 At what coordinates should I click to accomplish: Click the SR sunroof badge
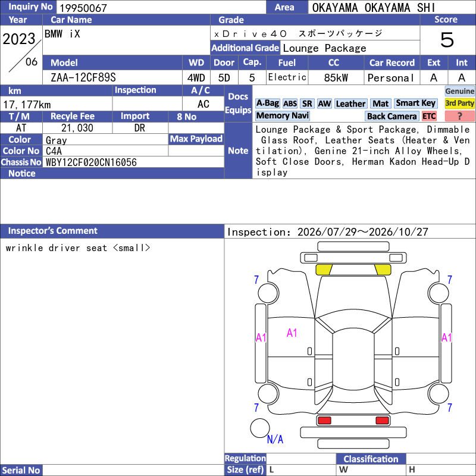coord(307,104)
